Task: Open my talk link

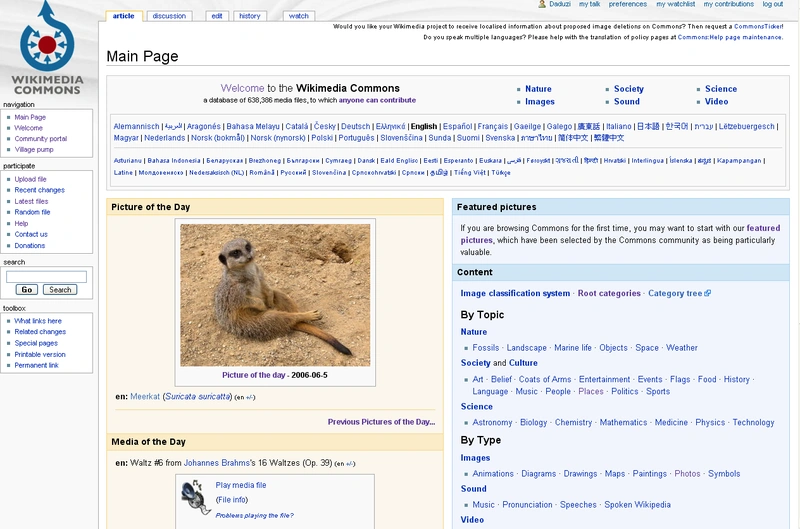Action: (x=589, y=4)
